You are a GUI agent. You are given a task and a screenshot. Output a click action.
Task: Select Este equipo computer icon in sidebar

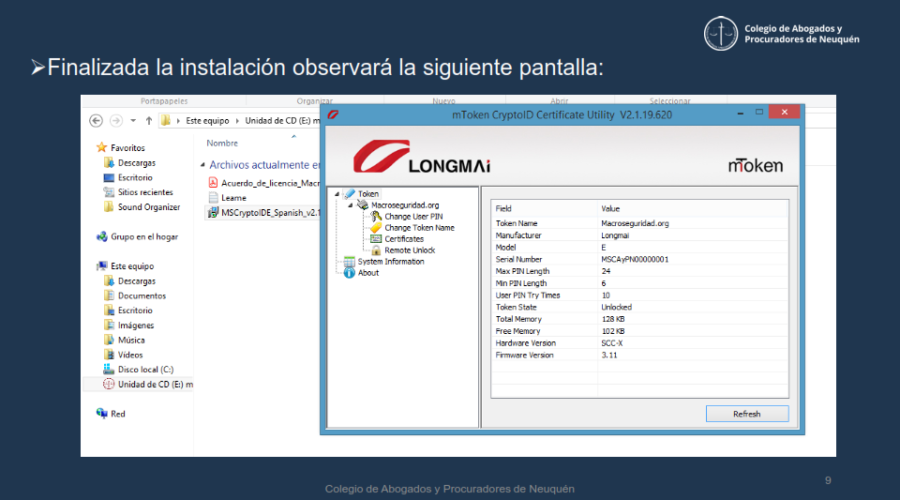[102, 266]
